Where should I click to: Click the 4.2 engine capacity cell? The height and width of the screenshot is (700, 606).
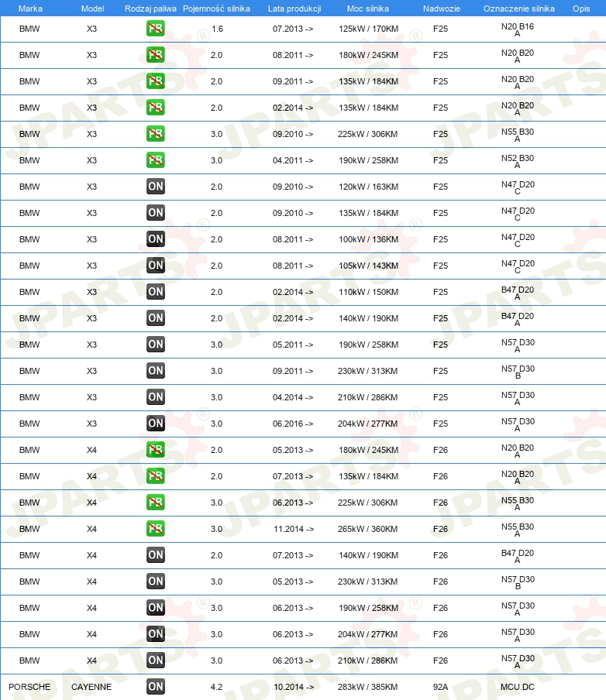217,687
